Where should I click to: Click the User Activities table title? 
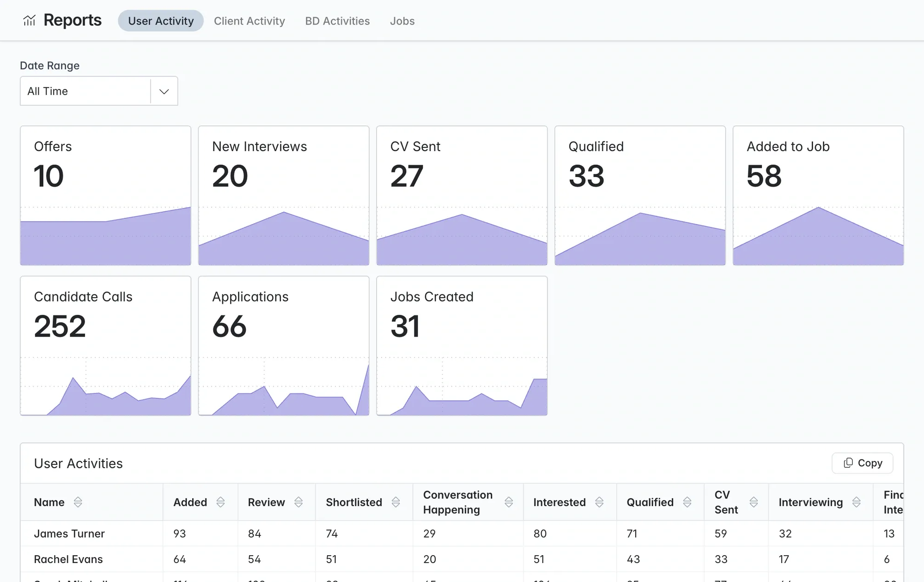pyautogui.click(x=79, y=463)
